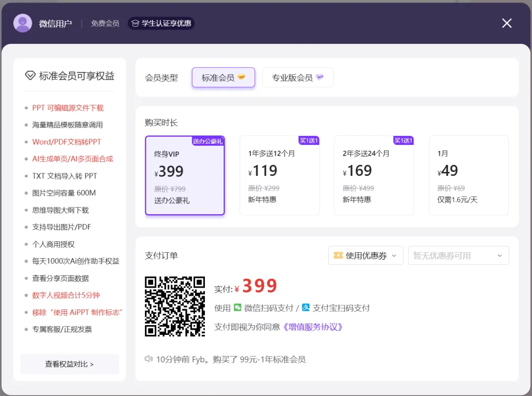Image resolution: width=532 pixels, height=396 pixels.
Task: Choose the 终身VIP ¥399 plan card
Action: pyautogui.click(x=185, y=175)
